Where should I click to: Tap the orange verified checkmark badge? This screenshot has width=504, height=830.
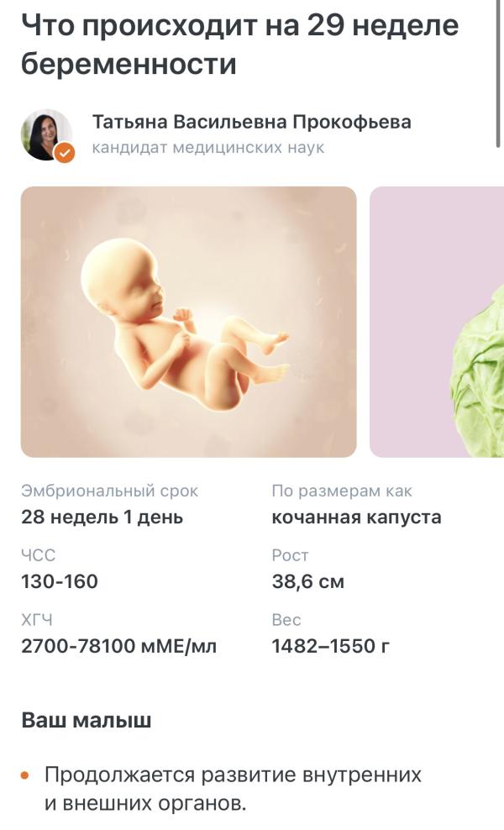(65, 153)
